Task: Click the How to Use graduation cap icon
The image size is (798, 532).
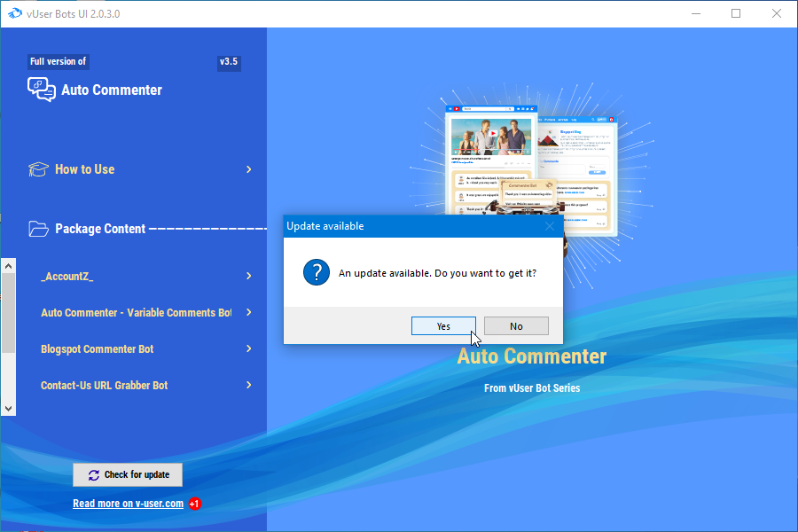Action: pyautogui.click(x=38, y=169)
